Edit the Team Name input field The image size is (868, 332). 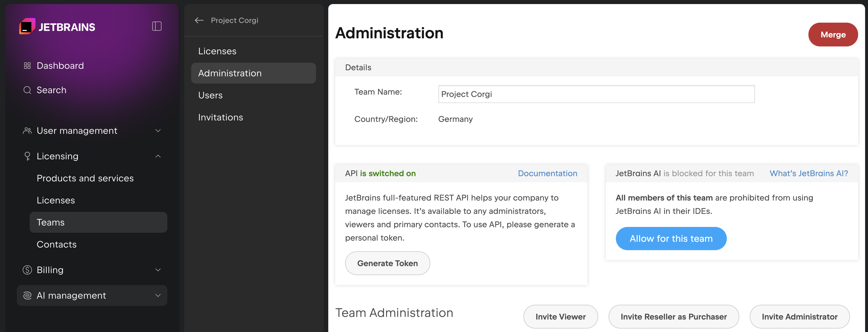(x=596, y=94)
